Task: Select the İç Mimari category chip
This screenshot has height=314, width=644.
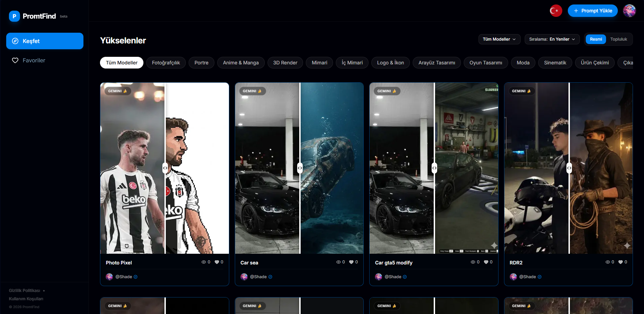Action: coord(352,63)
